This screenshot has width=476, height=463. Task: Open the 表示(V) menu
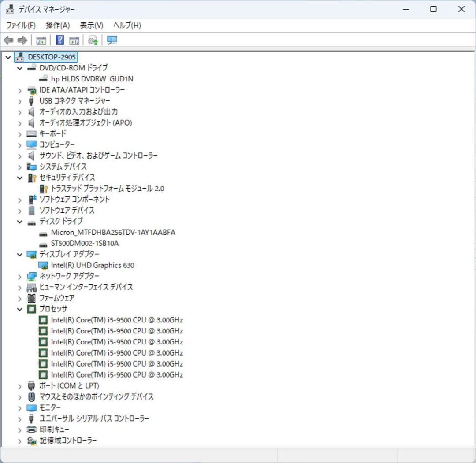91,25
